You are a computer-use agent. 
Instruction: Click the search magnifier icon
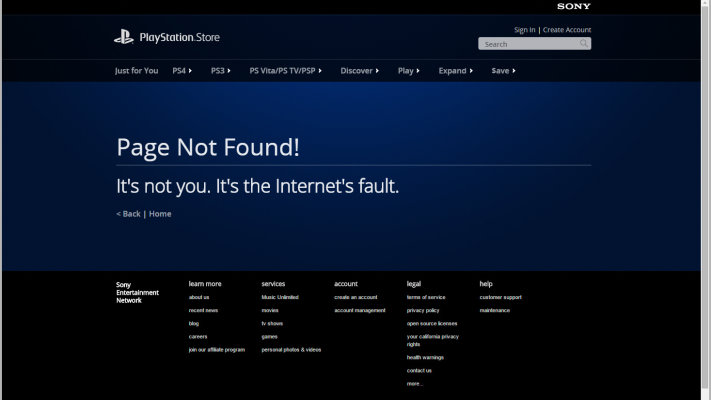pos(584,44)
